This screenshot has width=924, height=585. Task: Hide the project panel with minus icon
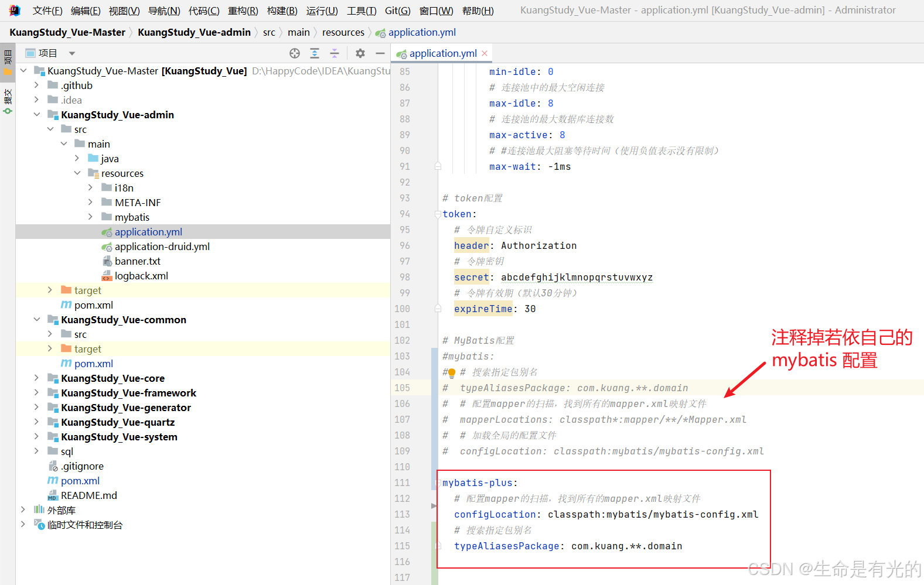coord(380,53)
